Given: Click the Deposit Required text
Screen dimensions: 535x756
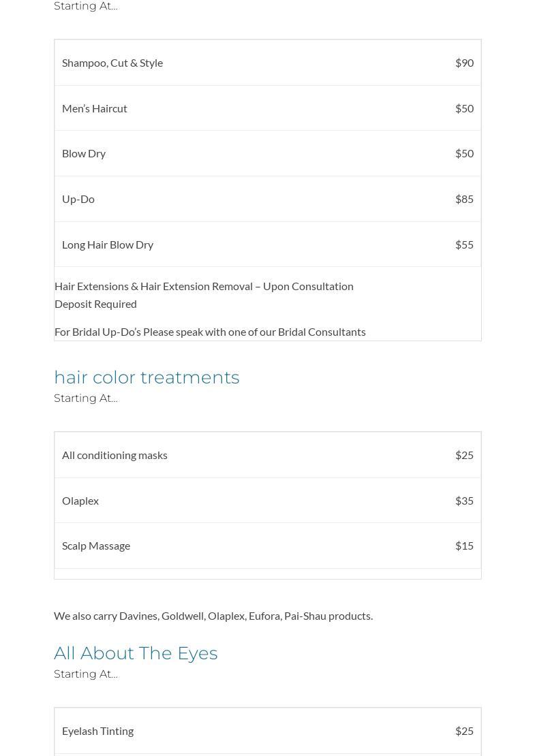Looking at the screenshot, I should coord(95,304).
